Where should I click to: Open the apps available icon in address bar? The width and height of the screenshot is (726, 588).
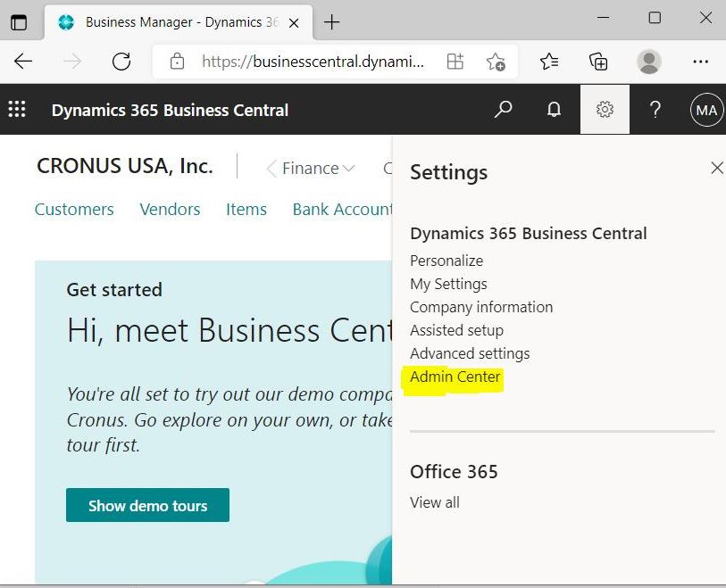click(x=455, y=61)
